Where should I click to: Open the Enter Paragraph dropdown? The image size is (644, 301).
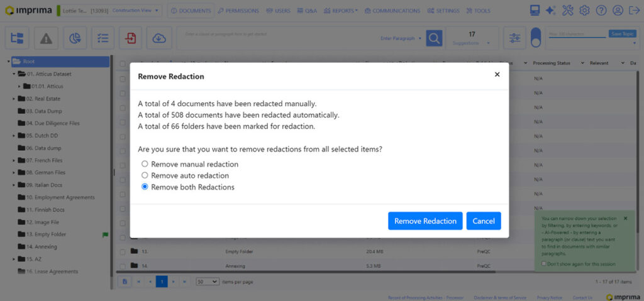(x=401, y=38)
